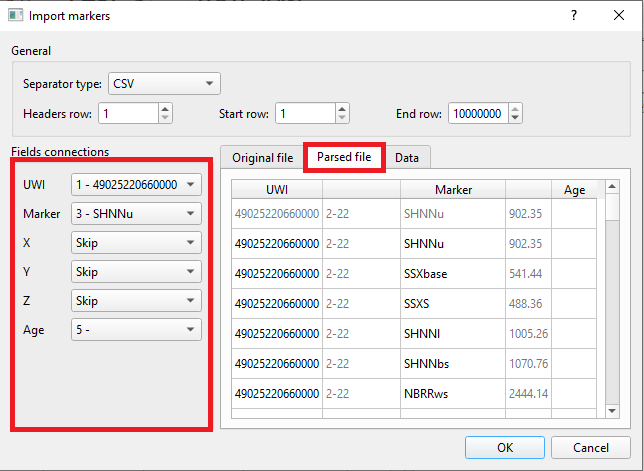Click the Start row input field
The image size is (644, 471).
(306, 113)
